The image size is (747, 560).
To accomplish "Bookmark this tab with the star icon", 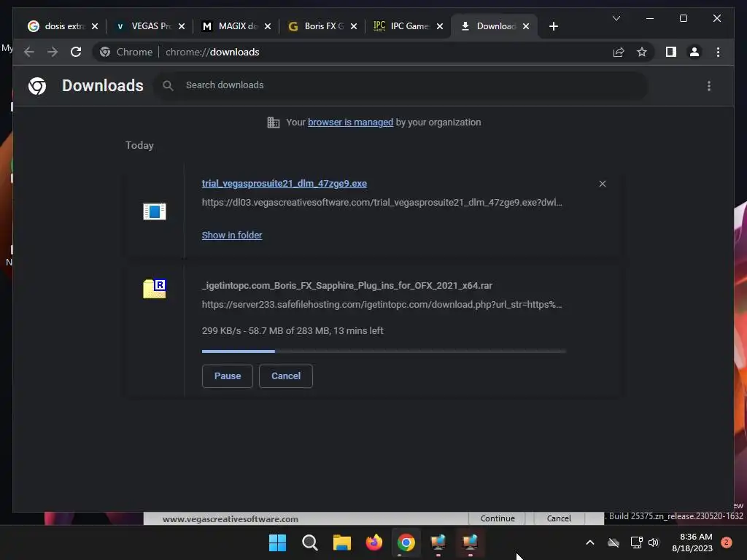I will click(x=642, y=52).
